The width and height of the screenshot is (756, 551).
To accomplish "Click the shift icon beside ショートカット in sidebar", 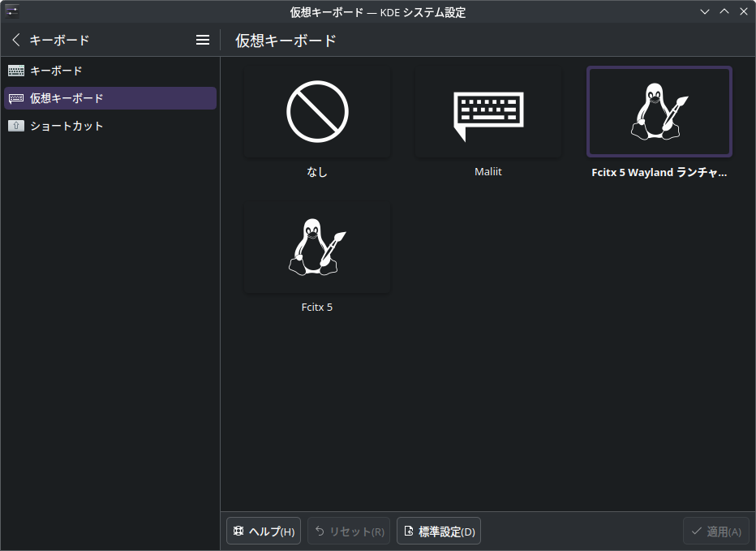I will click(15, 126).
